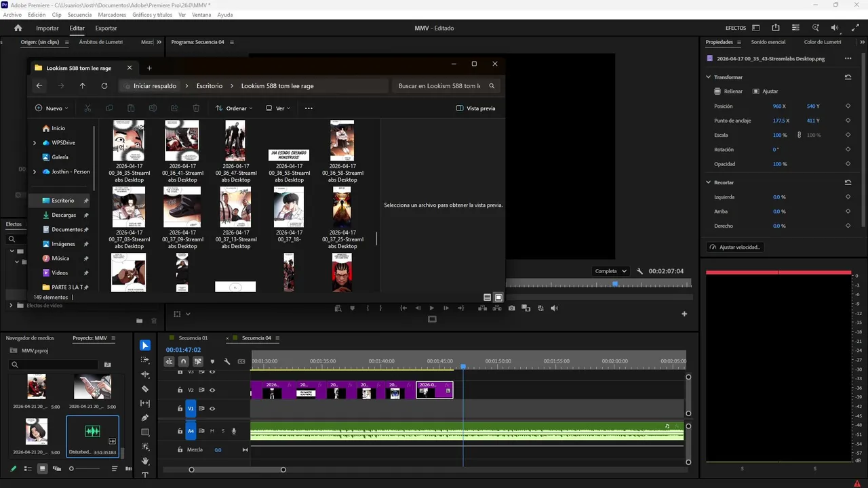
Task: Select the Pen tool in timeline toolbar
Action: tap(145, 418)
